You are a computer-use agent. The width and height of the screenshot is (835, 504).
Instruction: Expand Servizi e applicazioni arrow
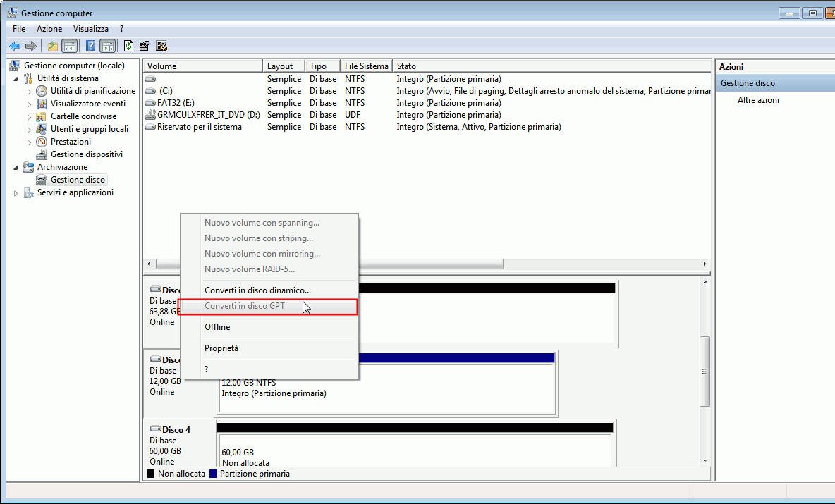pos(16,193)
